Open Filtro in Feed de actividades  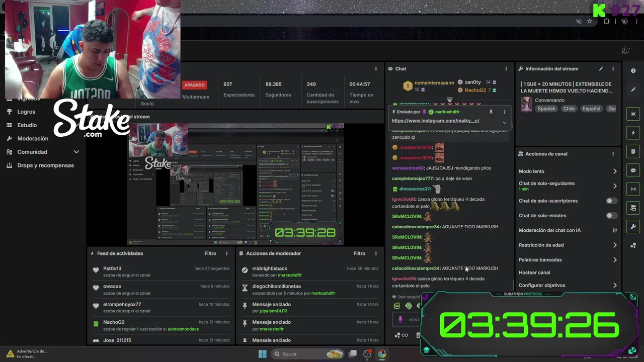210,253
